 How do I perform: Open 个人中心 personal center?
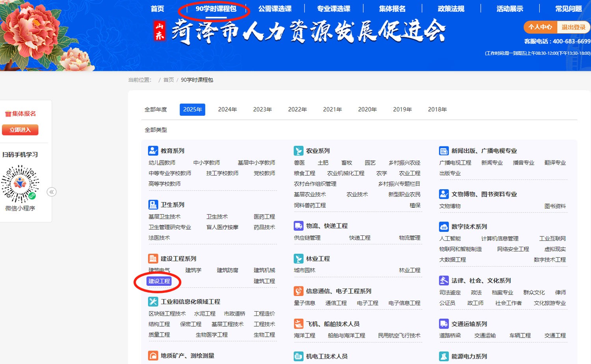tap(540, 27)
